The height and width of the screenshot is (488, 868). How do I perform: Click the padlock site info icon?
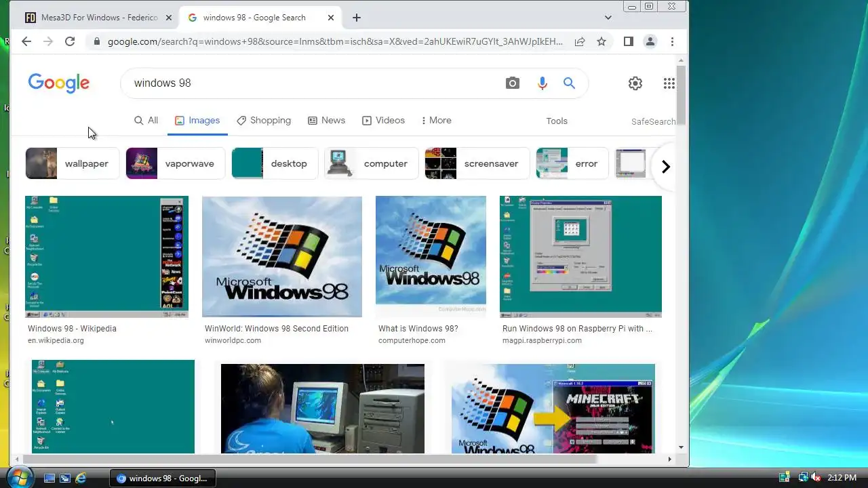pyautogui.click(x=96, y=41)
